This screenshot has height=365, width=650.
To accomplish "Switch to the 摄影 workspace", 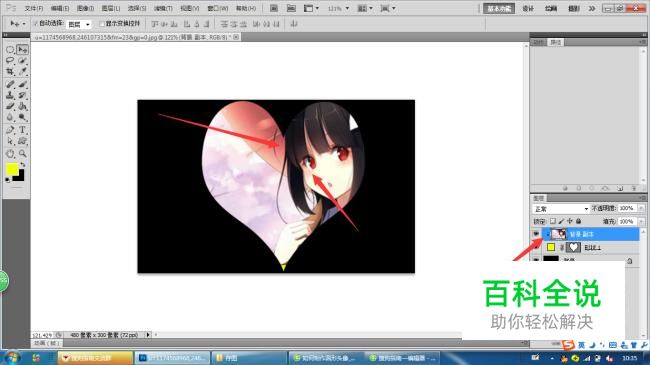I will [x=574, y=8].
